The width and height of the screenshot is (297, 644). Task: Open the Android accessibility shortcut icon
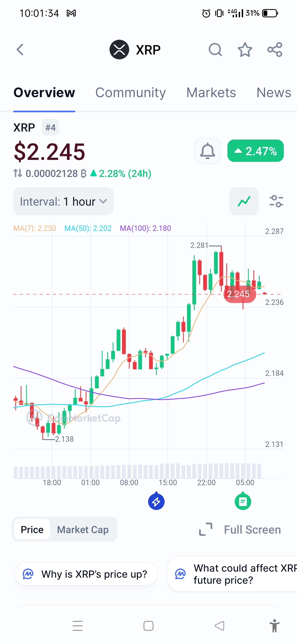[274, 626]
